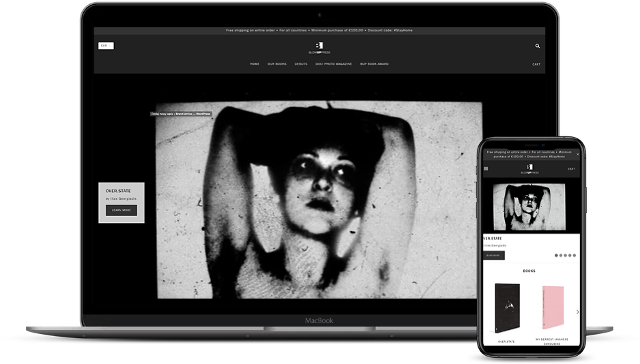
Task: Open the HOME menu item
Action: (254, 64)
